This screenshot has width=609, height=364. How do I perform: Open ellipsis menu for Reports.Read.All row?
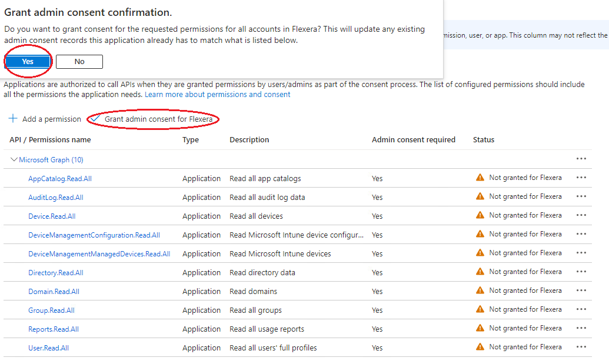[581, 328]
